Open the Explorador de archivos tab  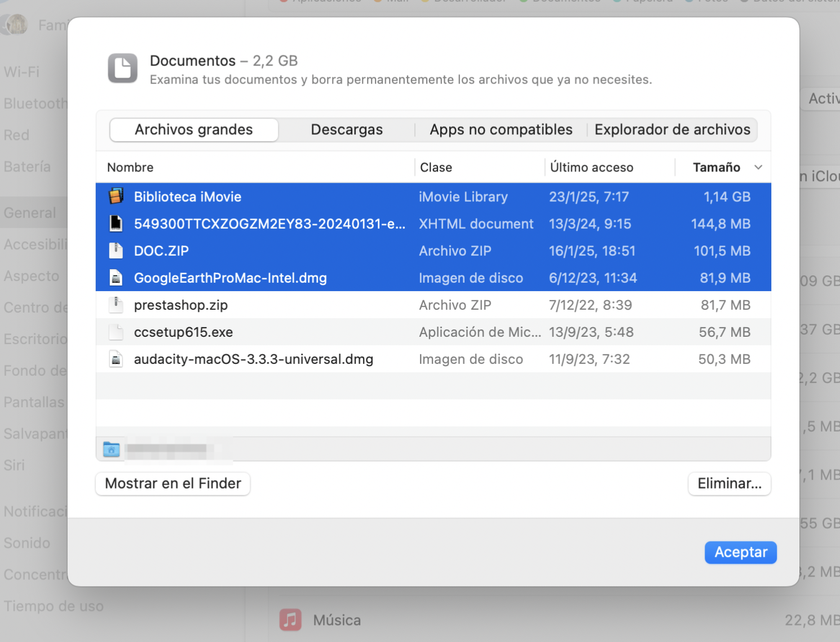[x=672, y=129]
